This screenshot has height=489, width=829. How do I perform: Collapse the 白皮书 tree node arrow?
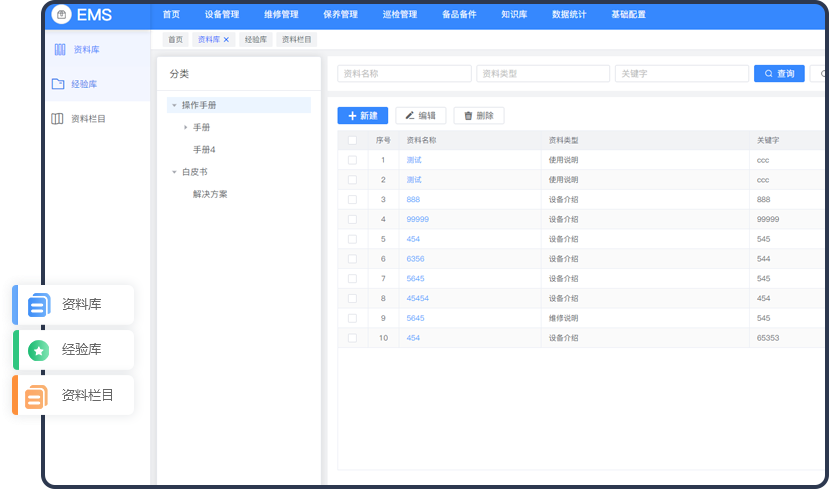tap(174, 172)
